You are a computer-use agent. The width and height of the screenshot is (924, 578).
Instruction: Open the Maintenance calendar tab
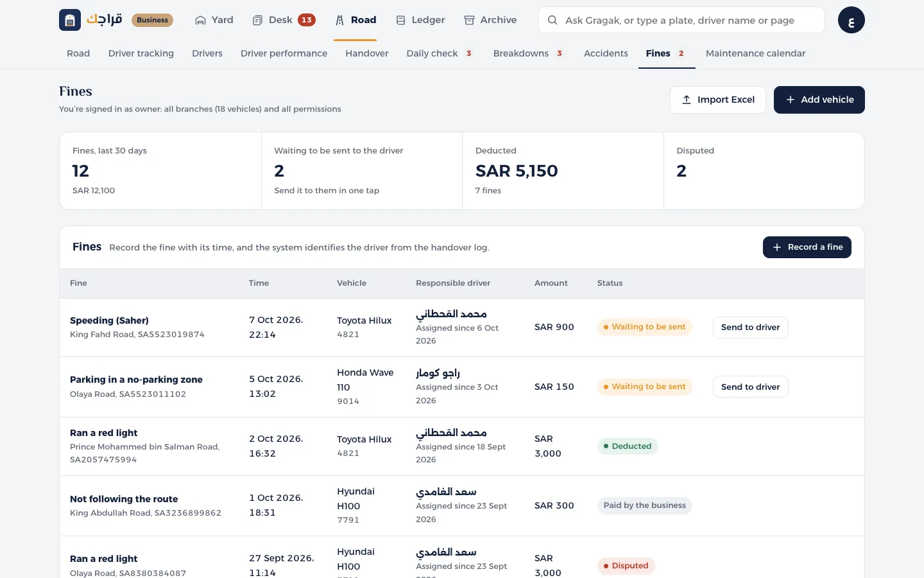coord(755,53)
